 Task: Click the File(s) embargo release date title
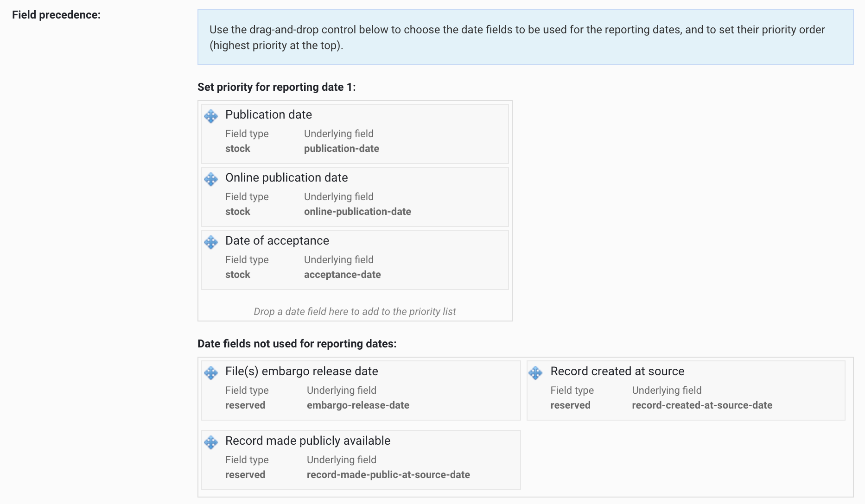[x=302, y=371]
